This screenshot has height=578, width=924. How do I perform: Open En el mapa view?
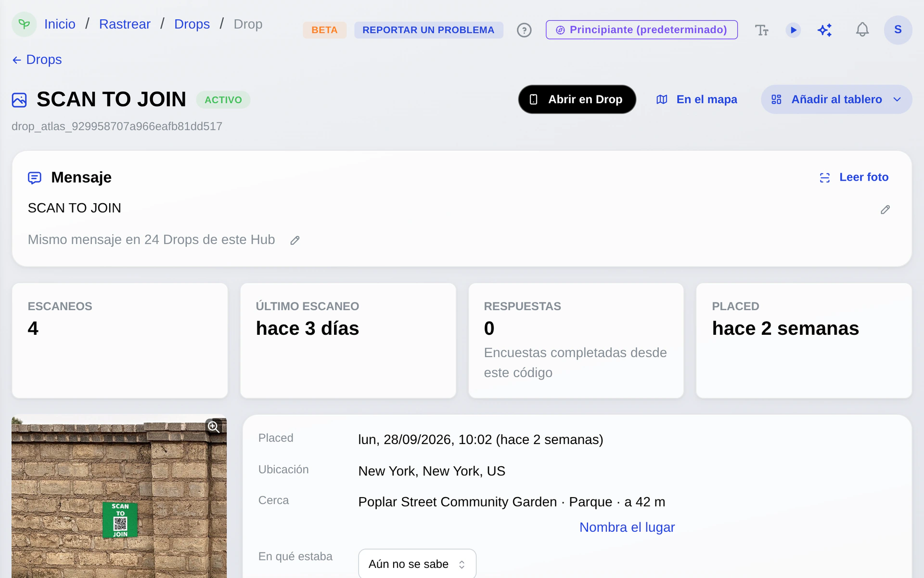coord(697,100)
